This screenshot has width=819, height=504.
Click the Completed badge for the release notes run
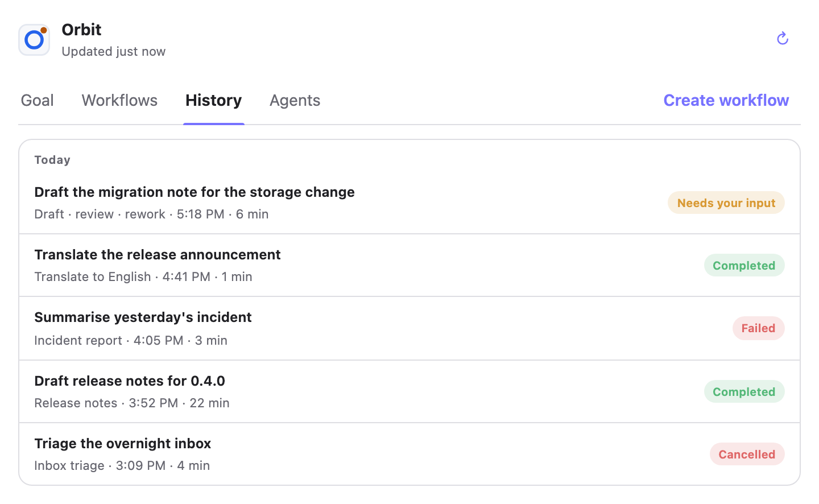[744, 392]
